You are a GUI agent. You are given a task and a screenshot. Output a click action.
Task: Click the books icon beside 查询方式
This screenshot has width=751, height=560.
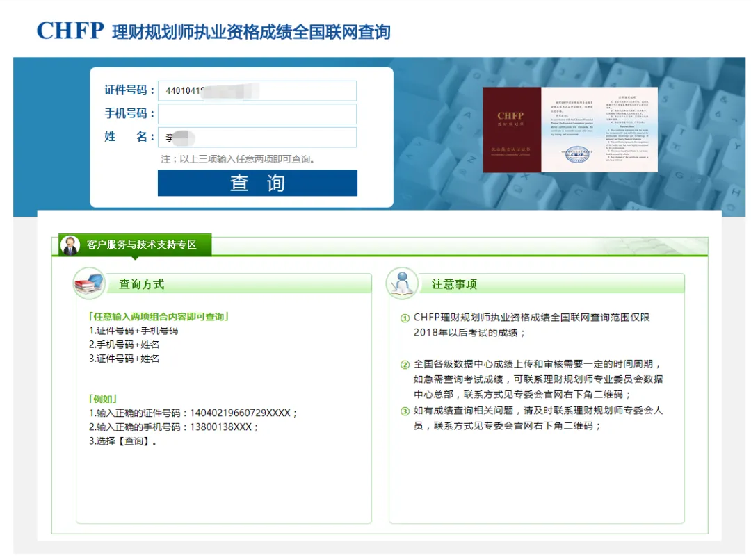coord(89,283)
